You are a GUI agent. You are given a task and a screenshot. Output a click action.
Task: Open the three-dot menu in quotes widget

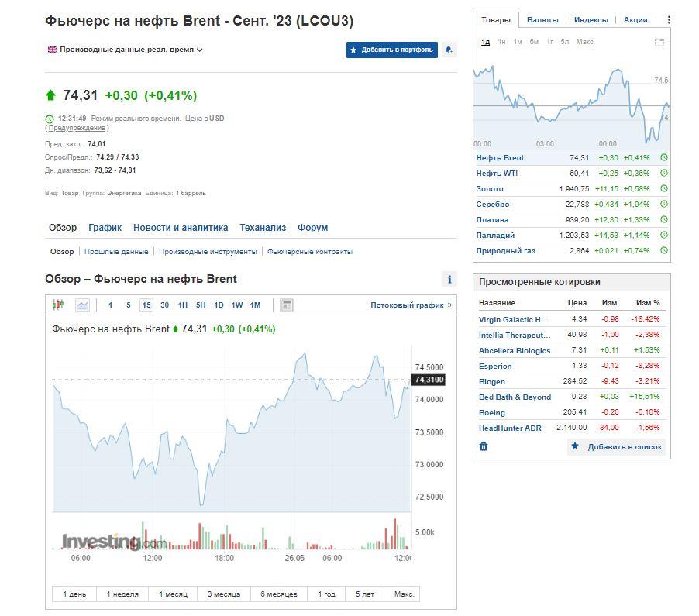[669, 20]
